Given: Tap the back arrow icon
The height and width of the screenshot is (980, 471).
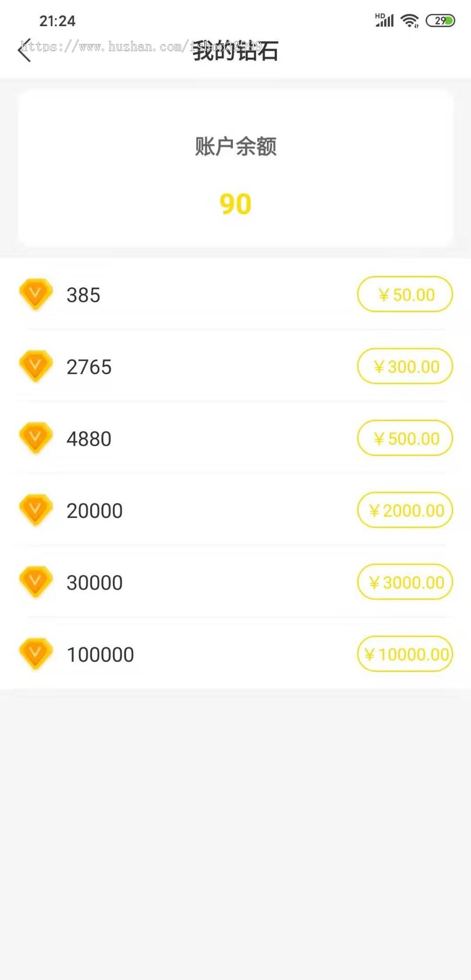Looking at the screenshot, I should point(25,51).
